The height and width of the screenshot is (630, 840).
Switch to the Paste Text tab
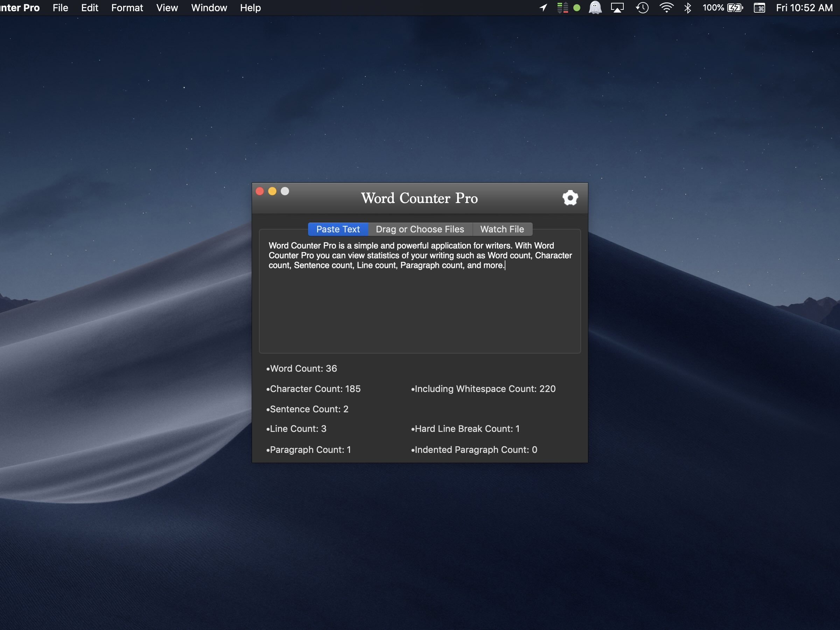coord(338,229)
